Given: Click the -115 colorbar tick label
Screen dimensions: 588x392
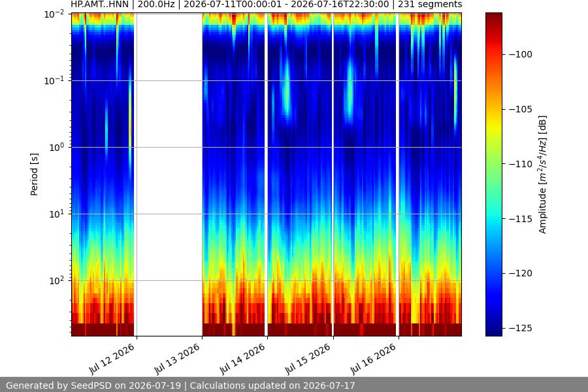Looking at the screenshot, I should pyautogui.click(x=521, y=219).
